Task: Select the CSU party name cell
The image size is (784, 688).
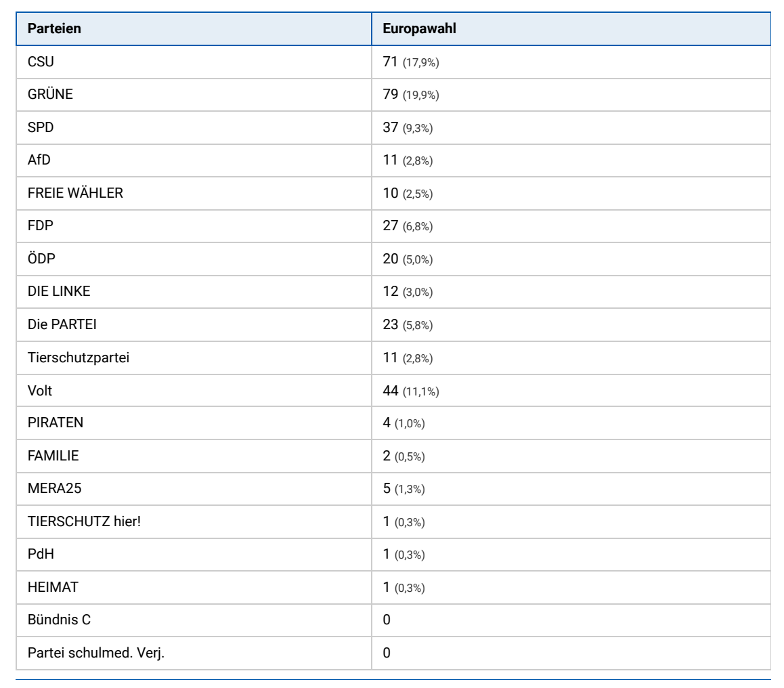Action: [194, 62]
